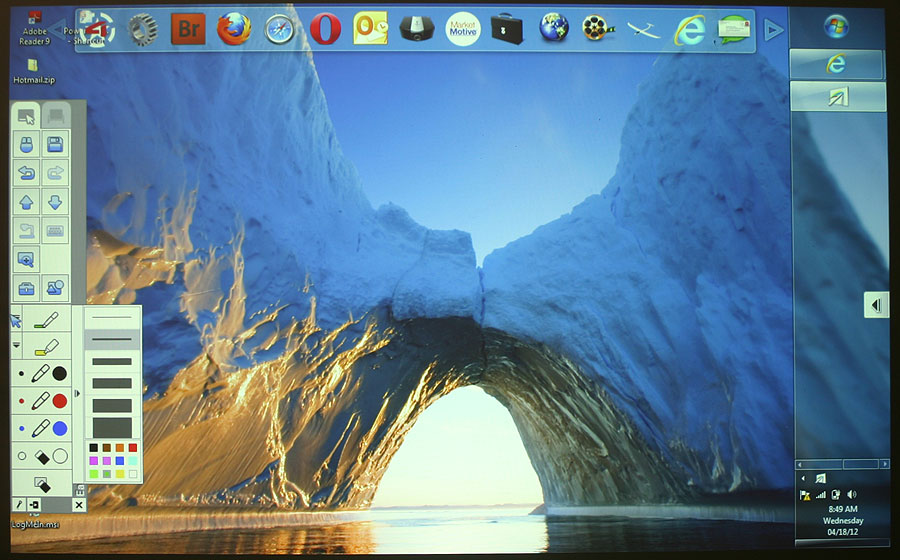Show hidden tray icons arrow
The image size is (900, 560).
[804, 478]
